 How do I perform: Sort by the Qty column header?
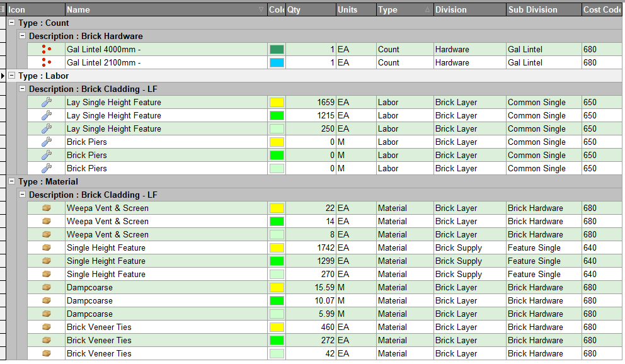click(309, 9)
